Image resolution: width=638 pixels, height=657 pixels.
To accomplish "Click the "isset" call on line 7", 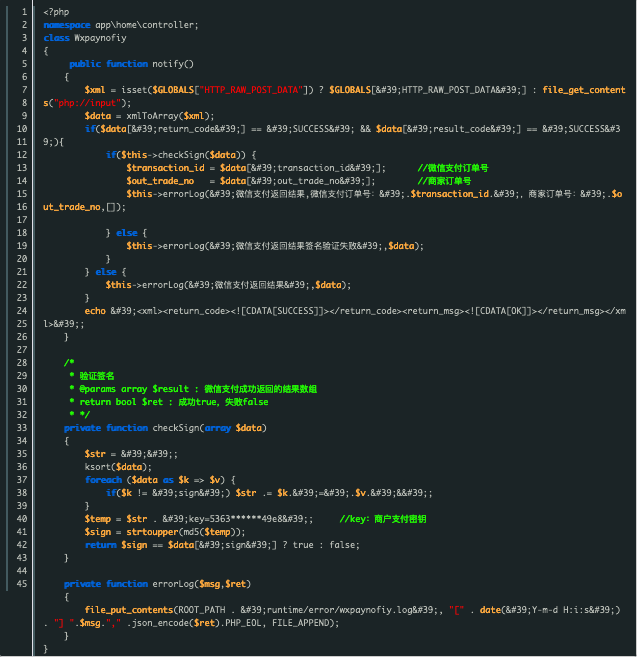I will (134, 90).
